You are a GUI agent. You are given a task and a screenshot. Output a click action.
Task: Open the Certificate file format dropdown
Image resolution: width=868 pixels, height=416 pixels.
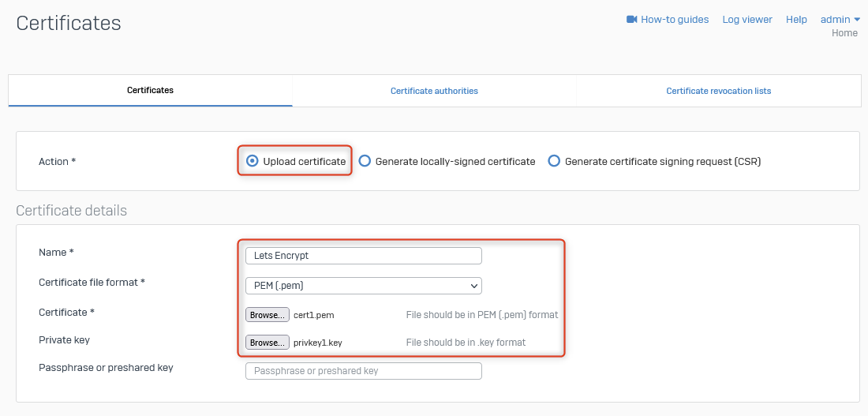[363, 286]
